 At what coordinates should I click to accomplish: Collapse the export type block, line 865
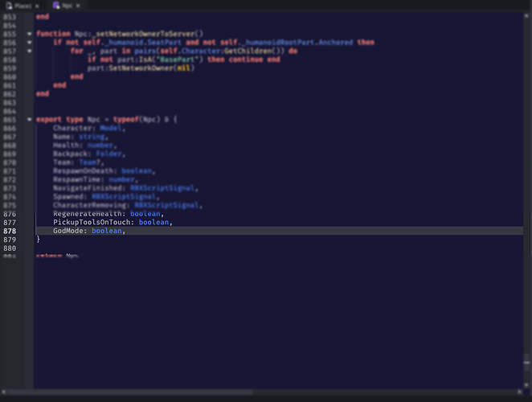[x=30, y=120]
